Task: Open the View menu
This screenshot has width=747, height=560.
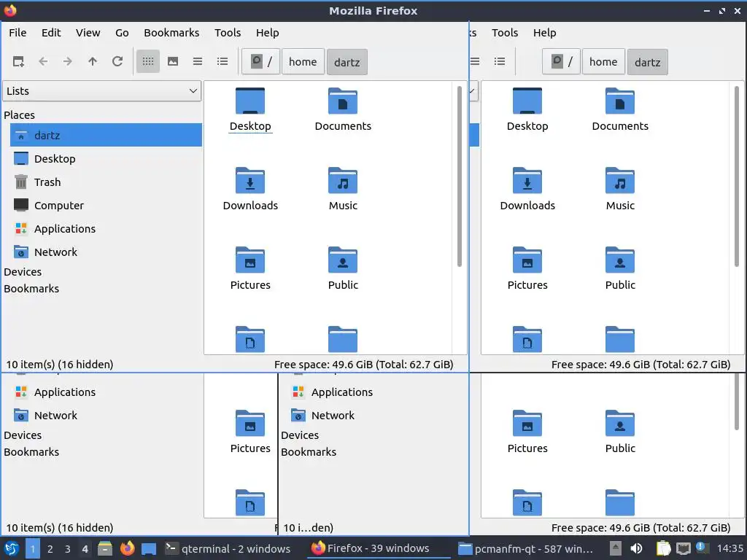Action: click(x=88, y=33)
